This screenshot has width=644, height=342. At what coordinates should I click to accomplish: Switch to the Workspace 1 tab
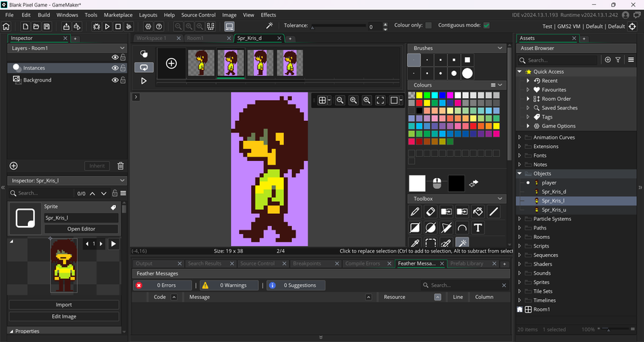click(x=152, y=38)
